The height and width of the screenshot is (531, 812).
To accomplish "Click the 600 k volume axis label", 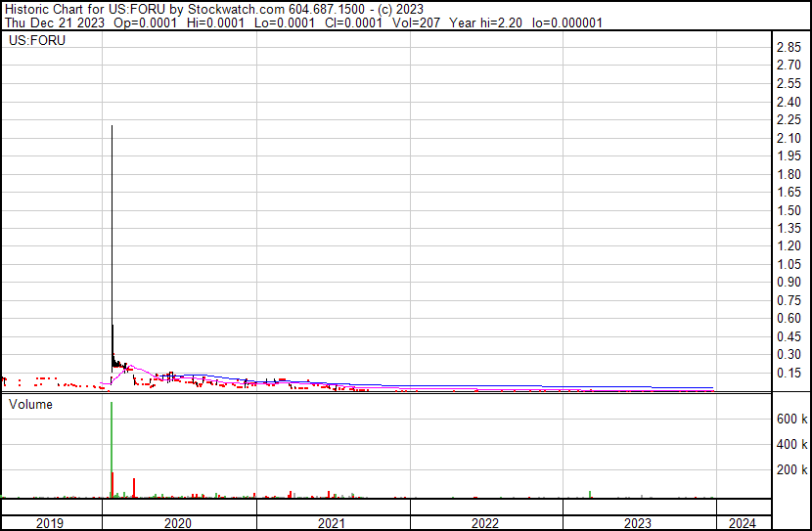I will tap(791, 419).
